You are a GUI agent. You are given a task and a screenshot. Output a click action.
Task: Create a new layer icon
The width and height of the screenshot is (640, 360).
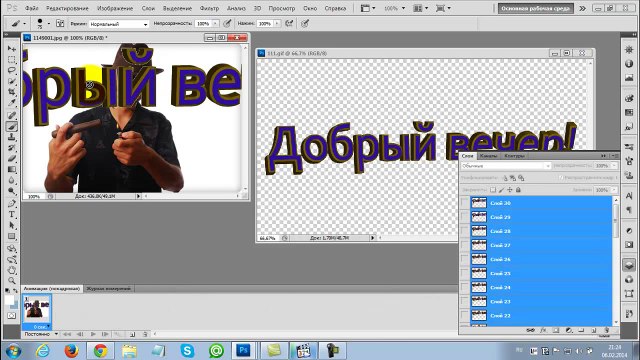(594, 330)
